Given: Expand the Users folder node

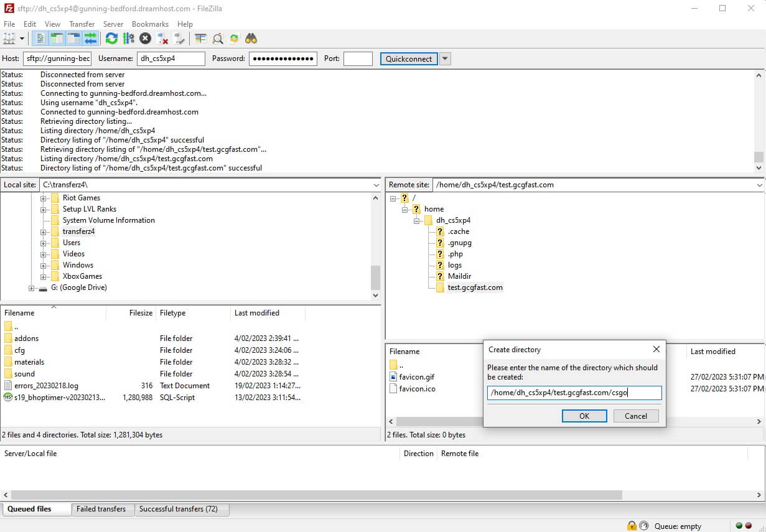Looking at the screenshot, I should (x=44, y=243).
